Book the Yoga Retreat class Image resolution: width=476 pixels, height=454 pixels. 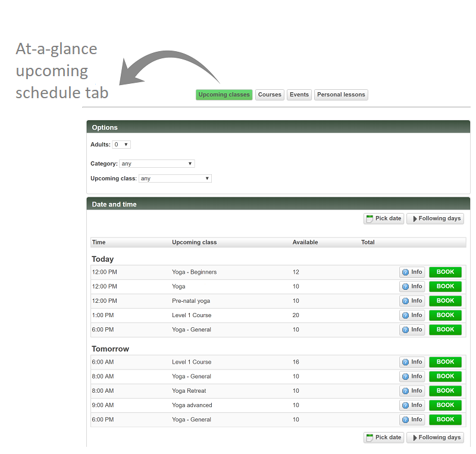445,391
